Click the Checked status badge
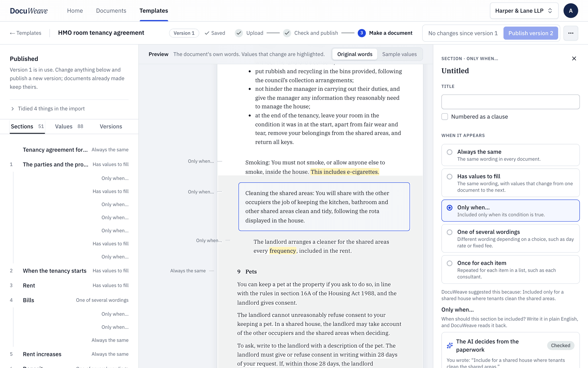 click(x=560, y=345)
